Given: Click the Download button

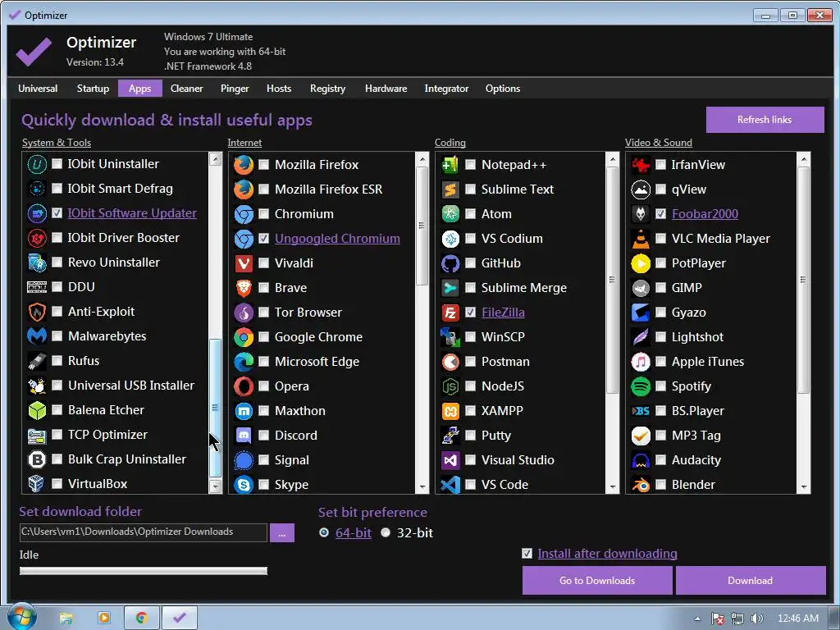Looking at the screenshot, I should point(750,580).
